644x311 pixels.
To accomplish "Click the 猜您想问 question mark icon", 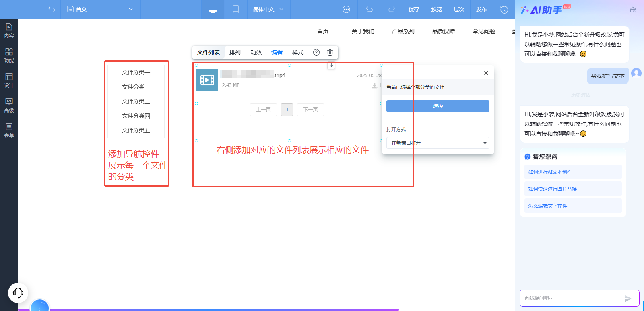I will (528, 157).
